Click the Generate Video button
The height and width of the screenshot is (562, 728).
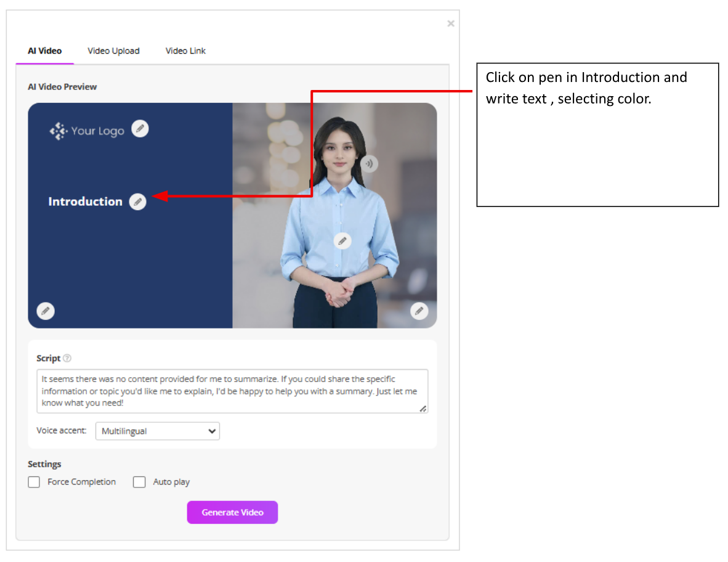(232, 512)
